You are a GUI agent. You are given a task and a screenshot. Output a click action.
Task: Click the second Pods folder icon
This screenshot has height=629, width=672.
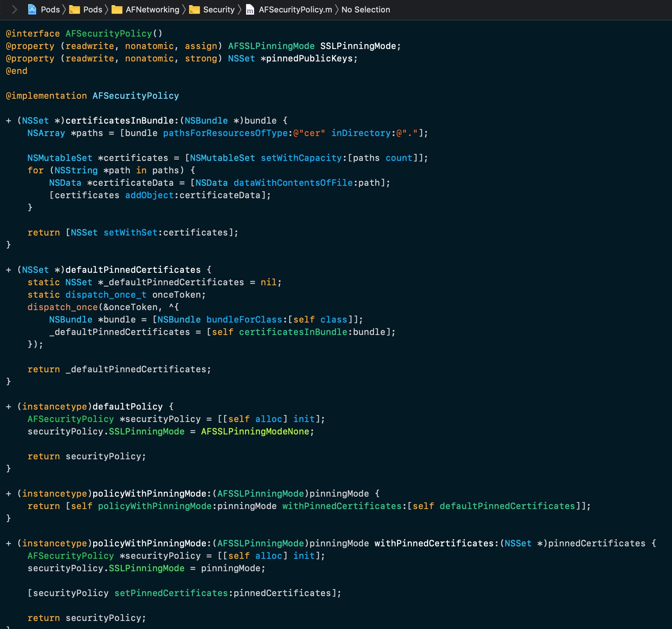tap(75, 10)
